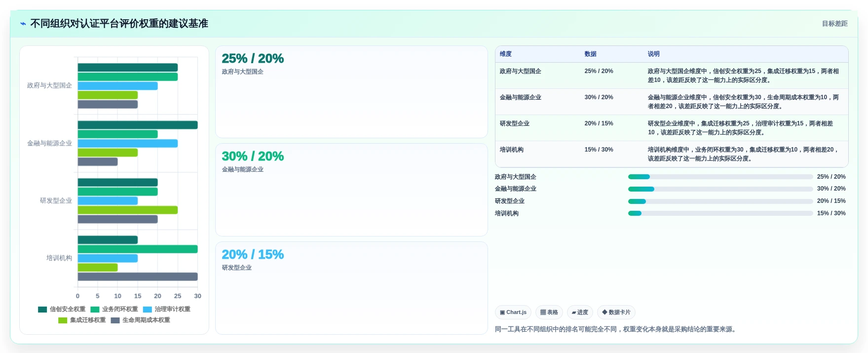Click the panel title 不同组织对认证平台评价权重的建议基准
This screenshot has height=353, width=868.
pos(119,24)
